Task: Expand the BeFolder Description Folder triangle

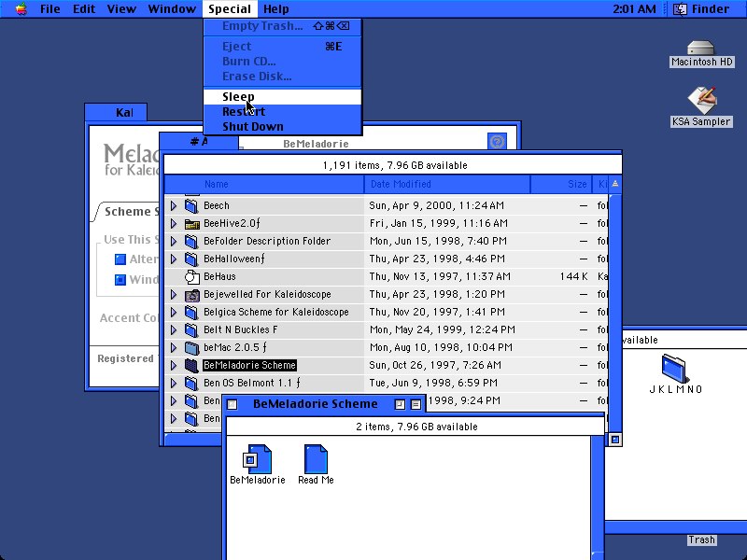Action: [x=174, y=241]
